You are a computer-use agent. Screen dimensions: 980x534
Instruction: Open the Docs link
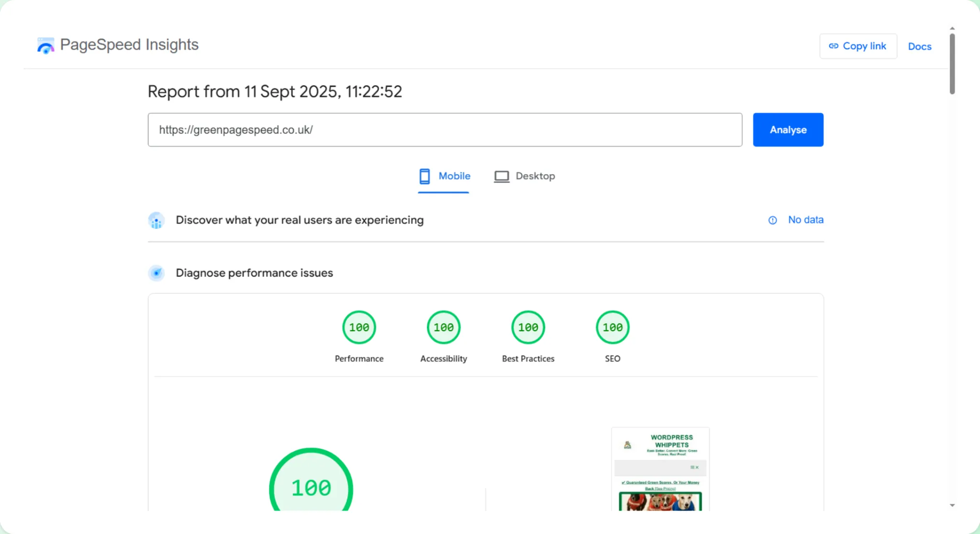[x=919, y=46]
